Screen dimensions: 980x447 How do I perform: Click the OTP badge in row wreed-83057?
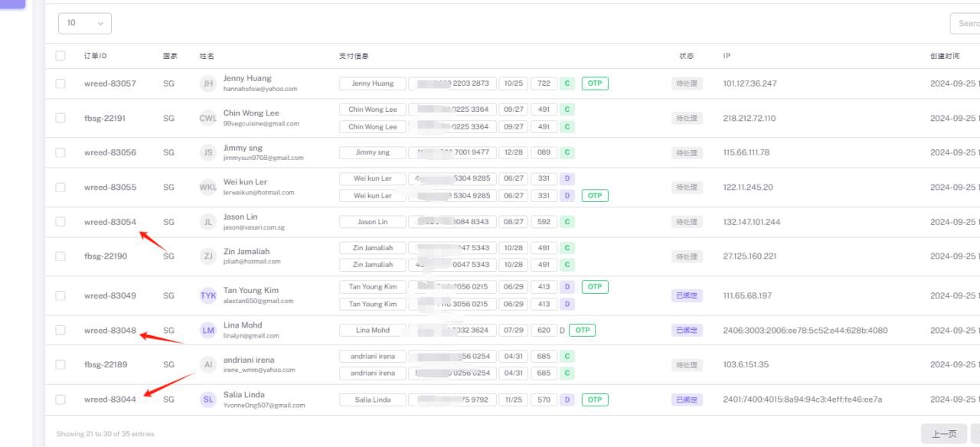tap(595, 83)
